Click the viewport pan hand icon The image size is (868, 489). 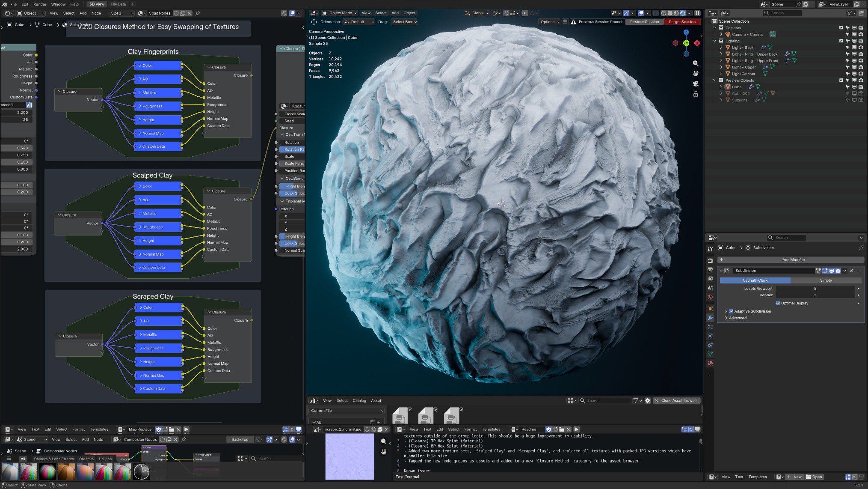(696, 74)
